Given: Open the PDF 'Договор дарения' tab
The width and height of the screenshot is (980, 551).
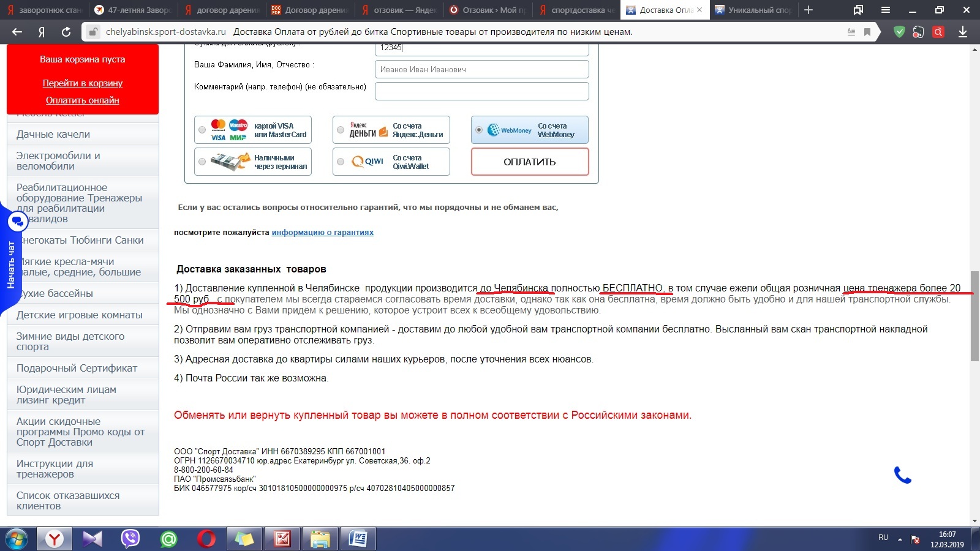Looking at the screenshot, I should [x=310, y=10].
